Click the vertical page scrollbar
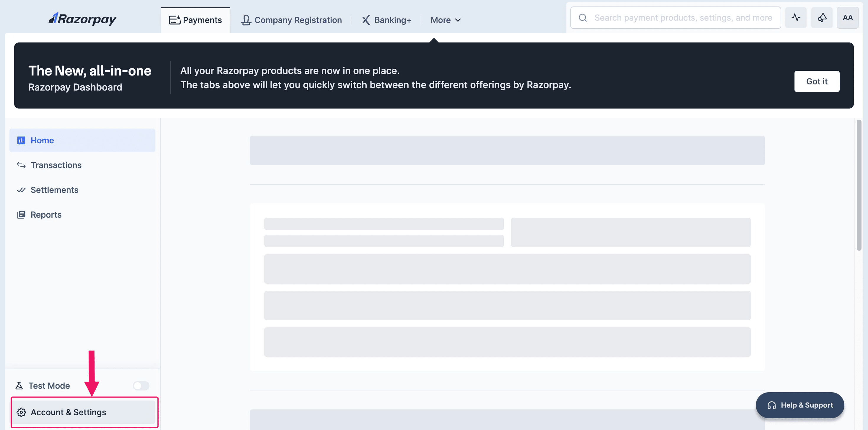 tap(859, 185)
